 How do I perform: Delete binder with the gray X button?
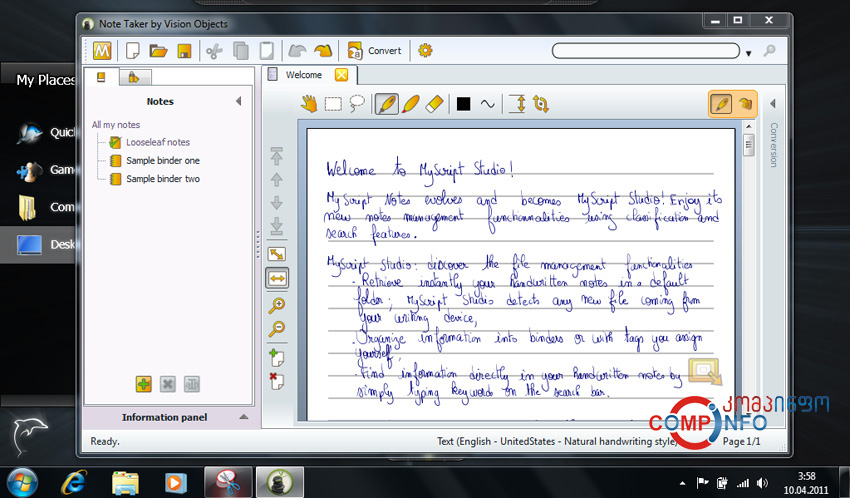click(x=168, y=384)
